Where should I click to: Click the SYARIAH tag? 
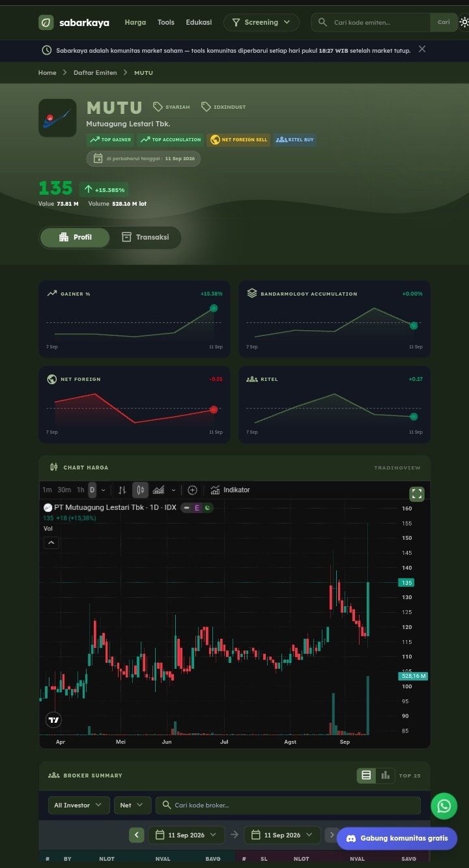171,107
